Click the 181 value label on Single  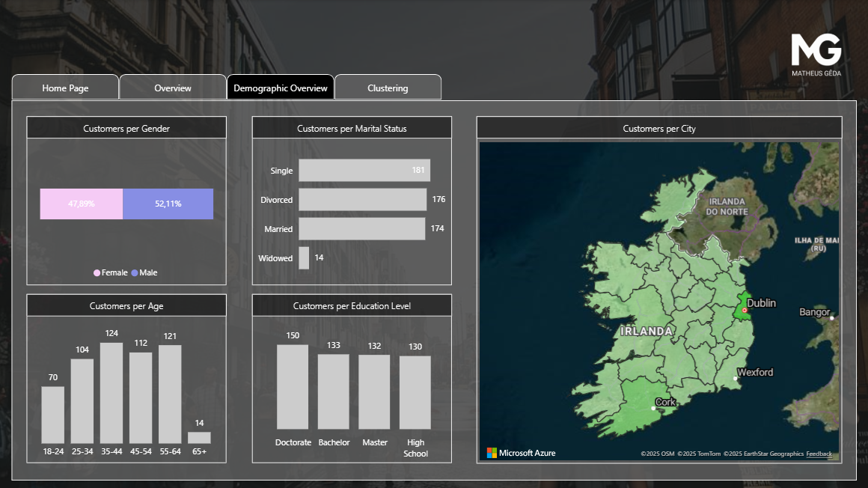tap(418, 170)
